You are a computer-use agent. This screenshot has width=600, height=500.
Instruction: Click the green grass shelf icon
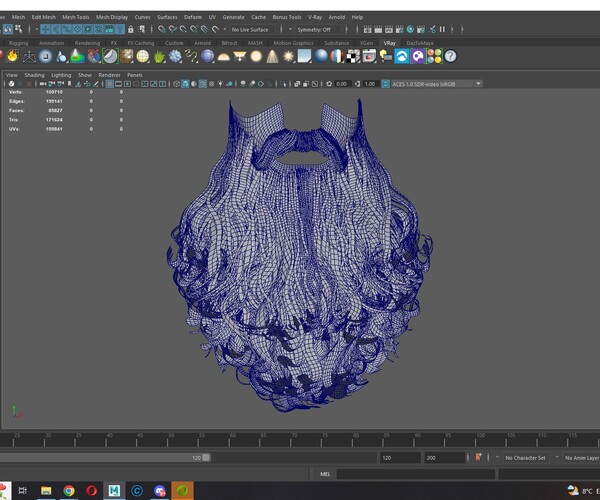pyautogui.click(x=159, y=56)
